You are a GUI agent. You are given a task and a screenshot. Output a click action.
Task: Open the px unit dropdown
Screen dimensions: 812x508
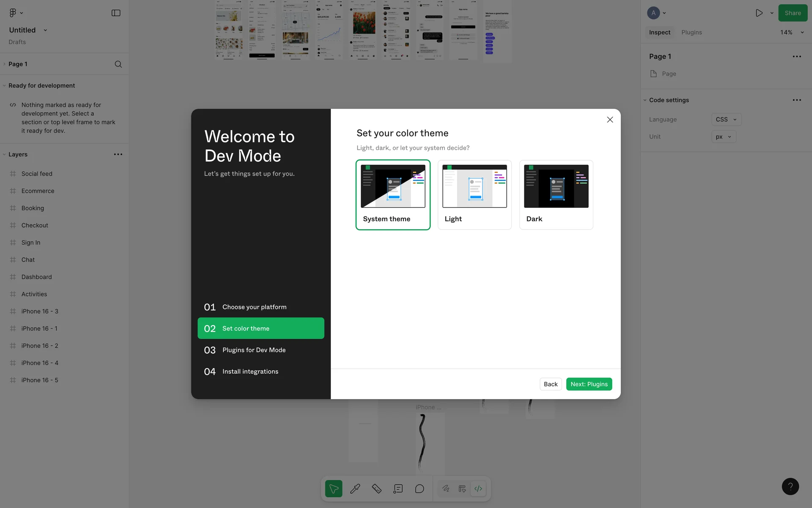[723, 137]
